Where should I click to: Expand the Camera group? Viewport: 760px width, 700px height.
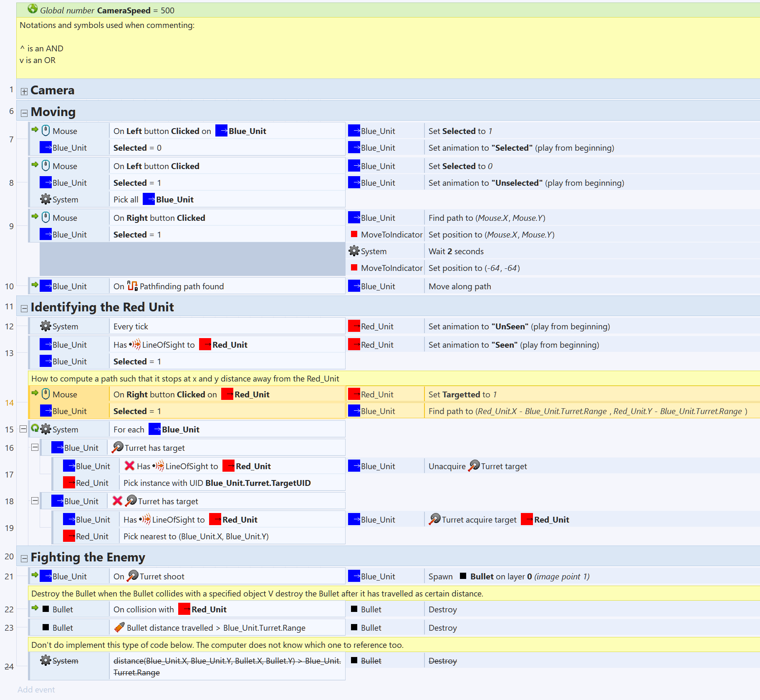pos(24,91)
